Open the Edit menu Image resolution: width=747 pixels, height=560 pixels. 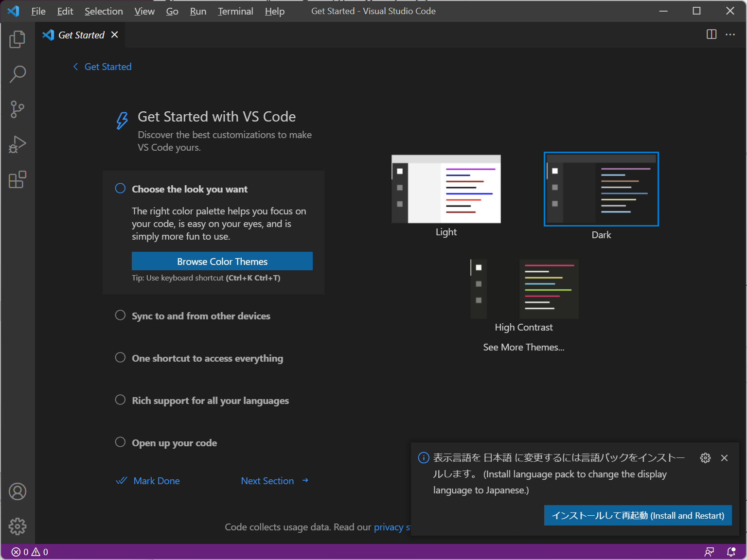tap(65, 11)
